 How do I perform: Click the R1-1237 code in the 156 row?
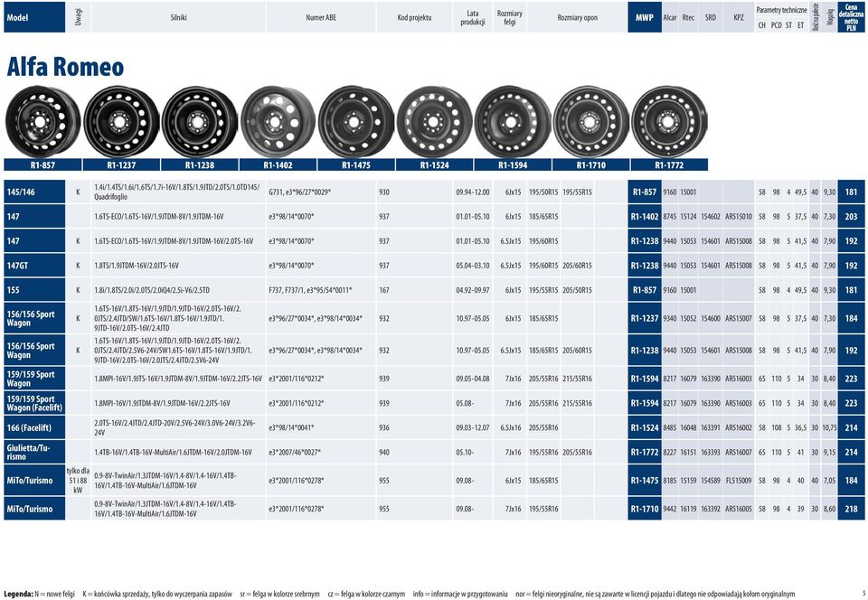point(645,318)
